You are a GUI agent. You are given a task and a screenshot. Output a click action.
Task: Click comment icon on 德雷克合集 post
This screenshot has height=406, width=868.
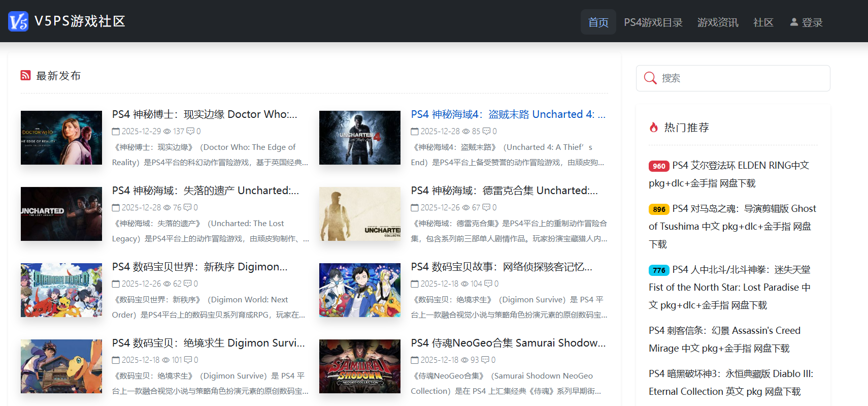(x=486, y=207)
